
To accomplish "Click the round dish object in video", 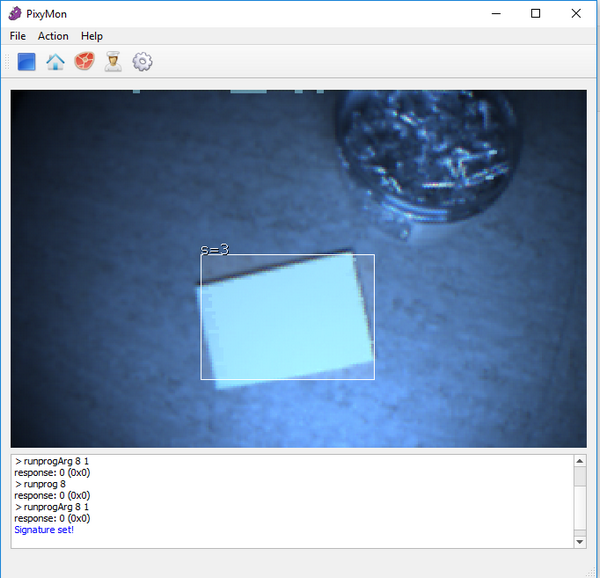I will coord(428,156).
